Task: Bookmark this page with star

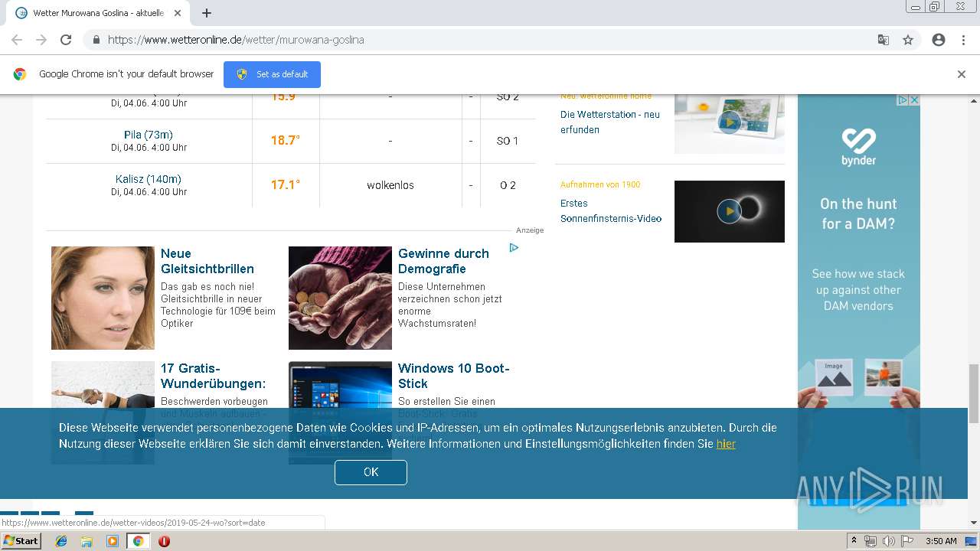Action: (908, 40)
